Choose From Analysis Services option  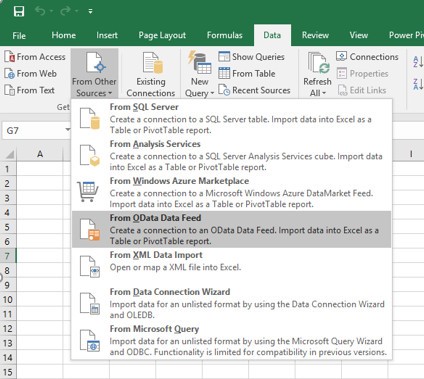tap(232, 155)
